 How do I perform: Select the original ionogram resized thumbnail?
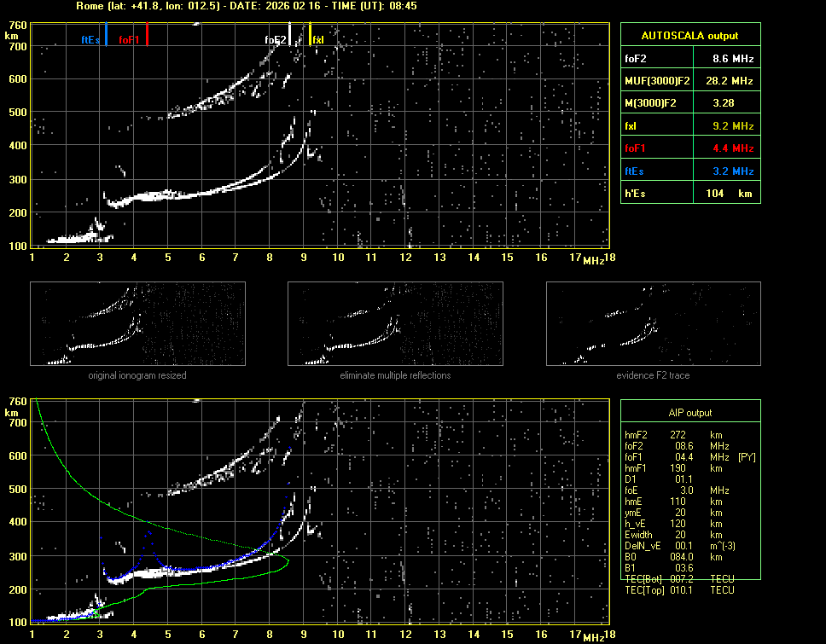[137, 324]
